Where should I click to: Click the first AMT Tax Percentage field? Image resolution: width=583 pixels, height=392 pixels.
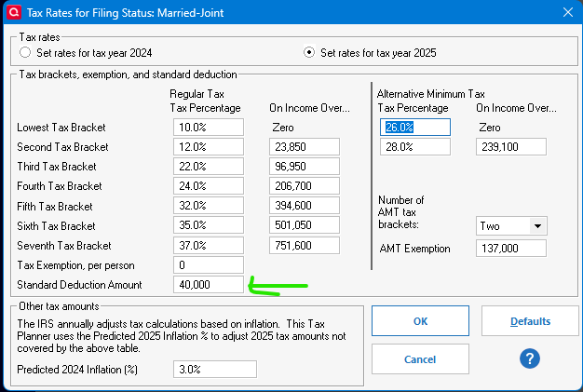pos(415,127)
